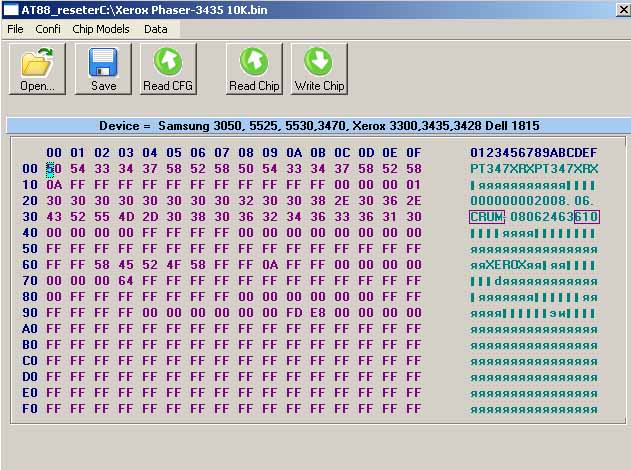Click the Save floppy disk icon
The width and height of the screenshot is (631, 470).
104,62
